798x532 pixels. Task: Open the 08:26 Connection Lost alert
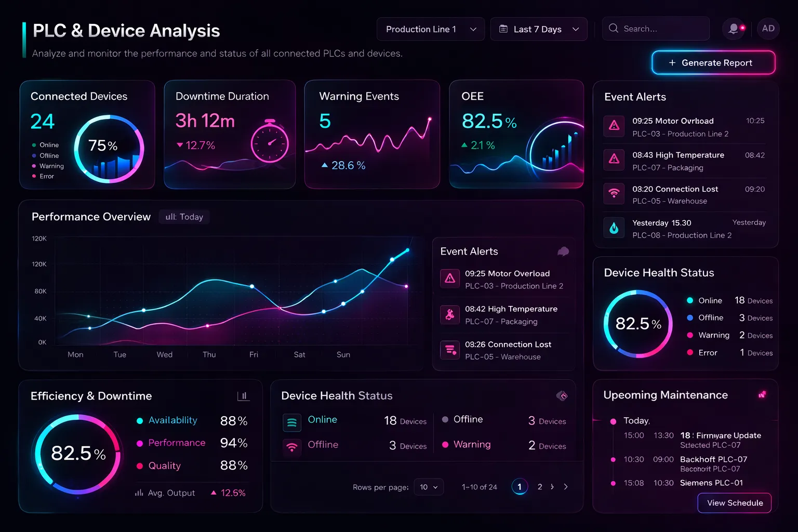point(503,350)
